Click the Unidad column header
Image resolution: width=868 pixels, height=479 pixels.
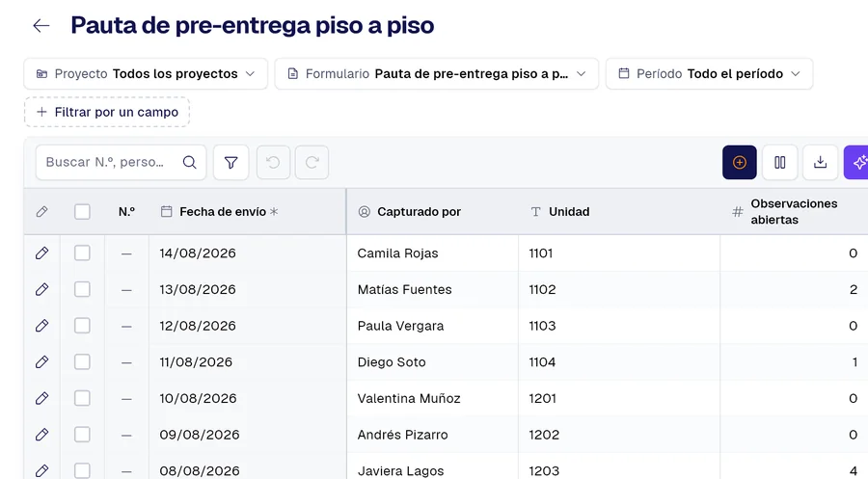pos(619,211)
